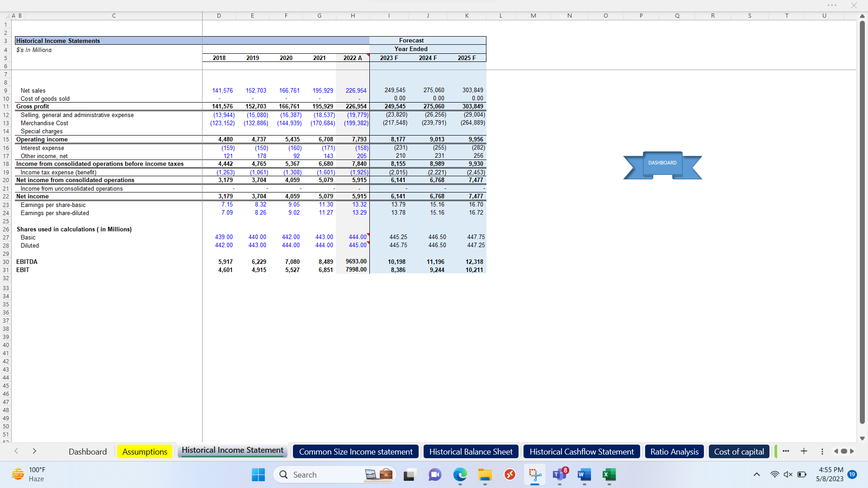Click the vertical scrollbar down arrow

coord(863,438)
